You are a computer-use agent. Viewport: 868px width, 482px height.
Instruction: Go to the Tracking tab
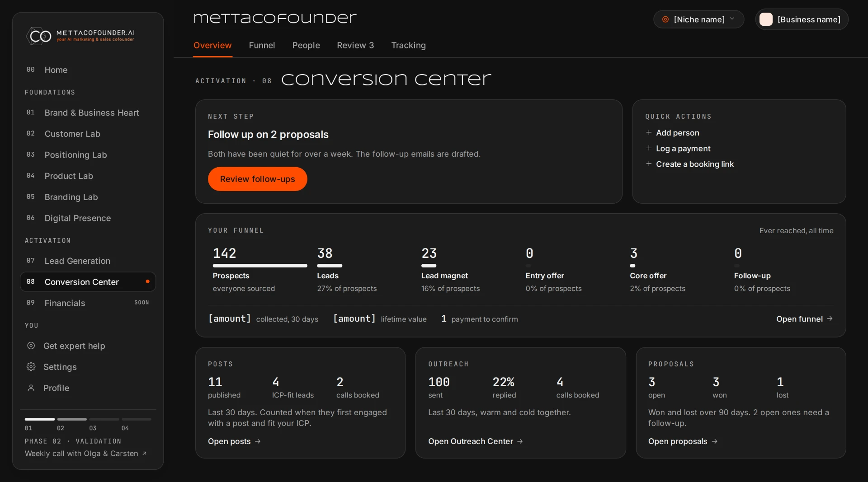[x=408, y=45]
